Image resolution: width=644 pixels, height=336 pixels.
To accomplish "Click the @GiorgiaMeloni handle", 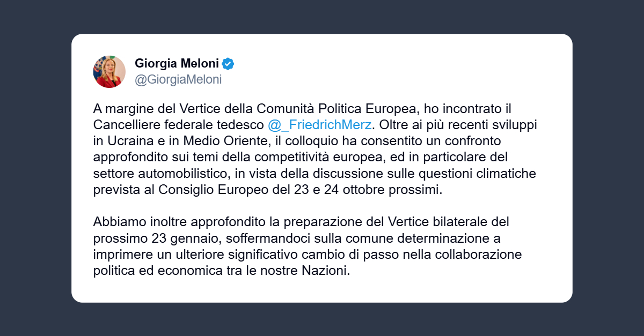I will (x=178, y=80).
